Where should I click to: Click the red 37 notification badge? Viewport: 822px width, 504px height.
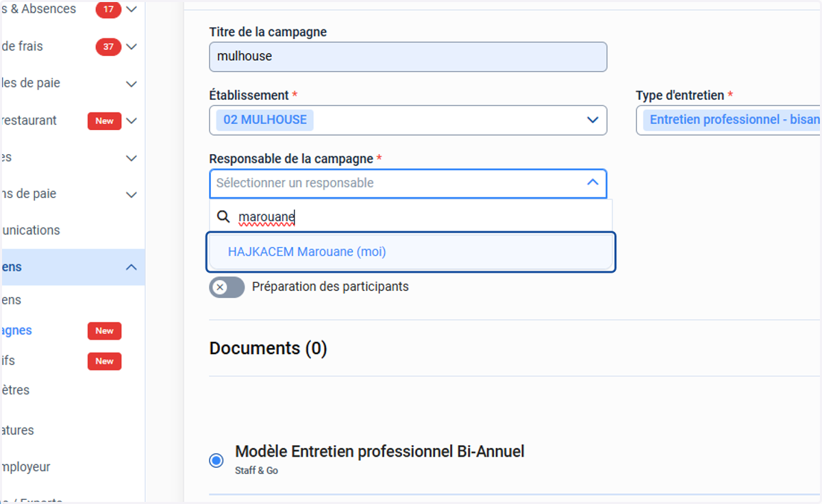[108, 47]
